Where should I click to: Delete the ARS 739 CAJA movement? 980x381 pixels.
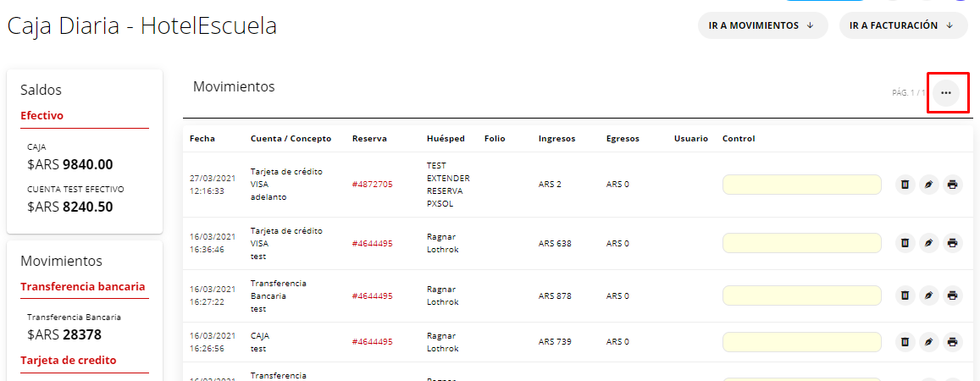click(905, 342)
